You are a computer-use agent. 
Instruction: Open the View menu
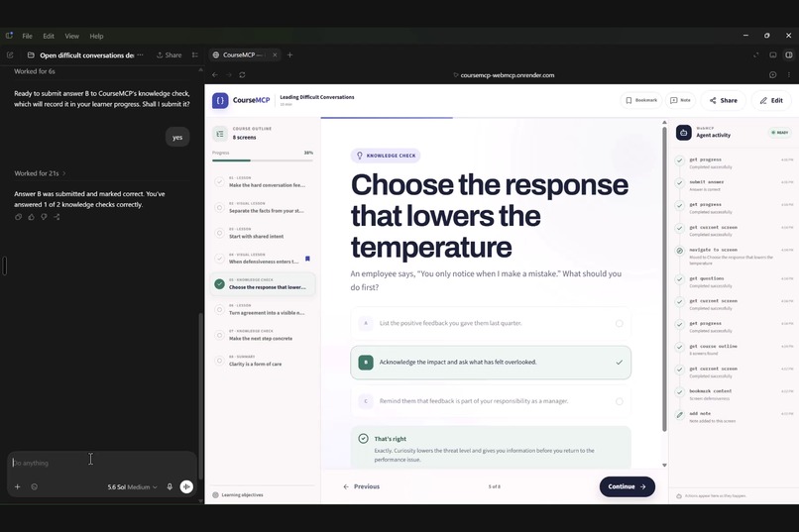click(71, 36)
